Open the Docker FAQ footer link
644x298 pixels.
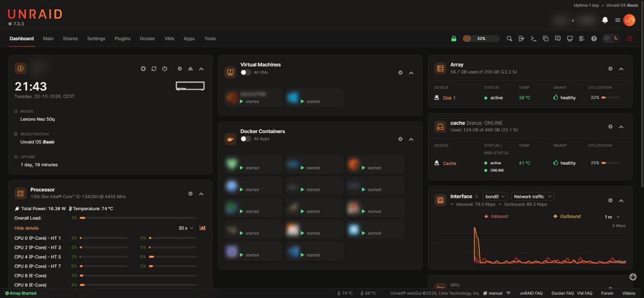point(562,293)
